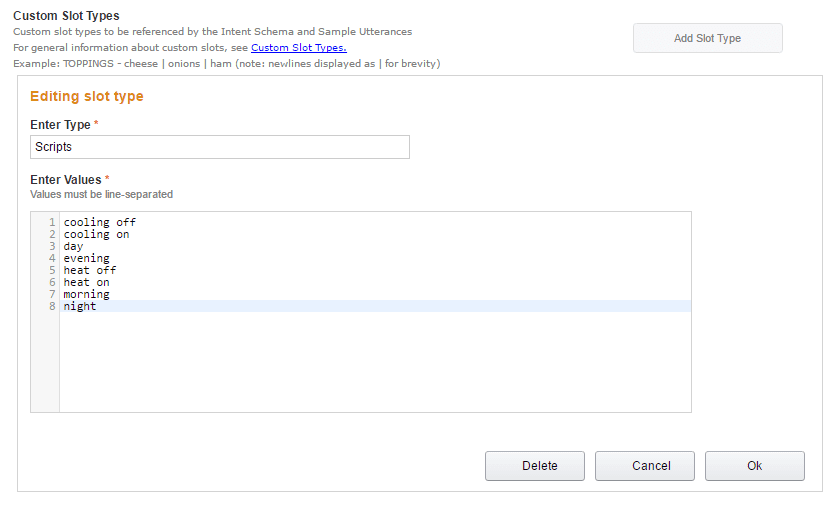Confirm the slot type with Ok

(754, 465)
